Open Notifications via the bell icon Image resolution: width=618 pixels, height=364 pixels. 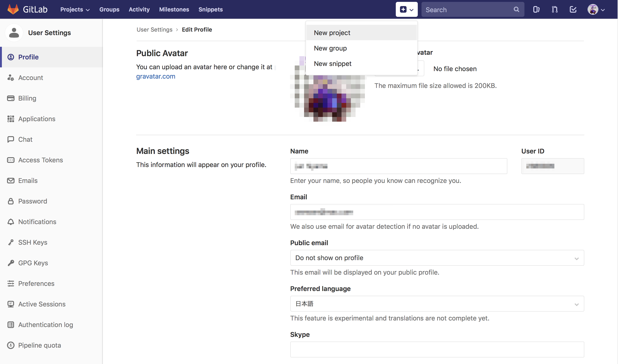click(11, 222)
